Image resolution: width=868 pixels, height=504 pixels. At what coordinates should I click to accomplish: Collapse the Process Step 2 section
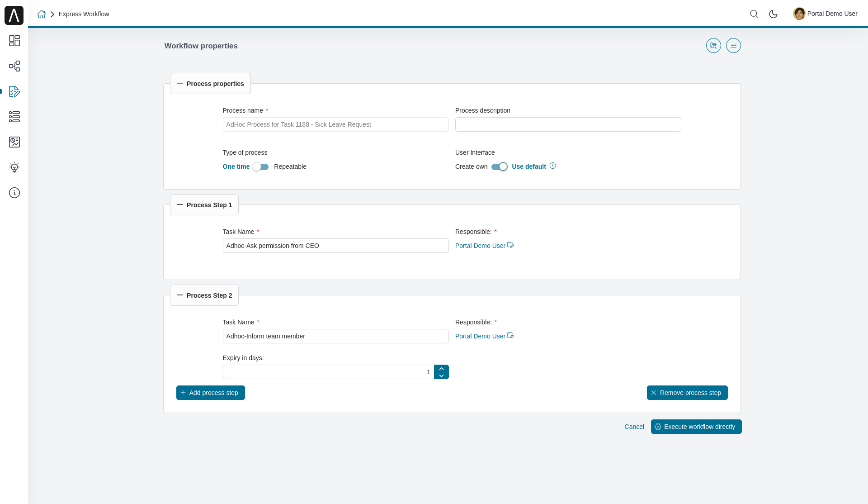click(x=180, y=295)
